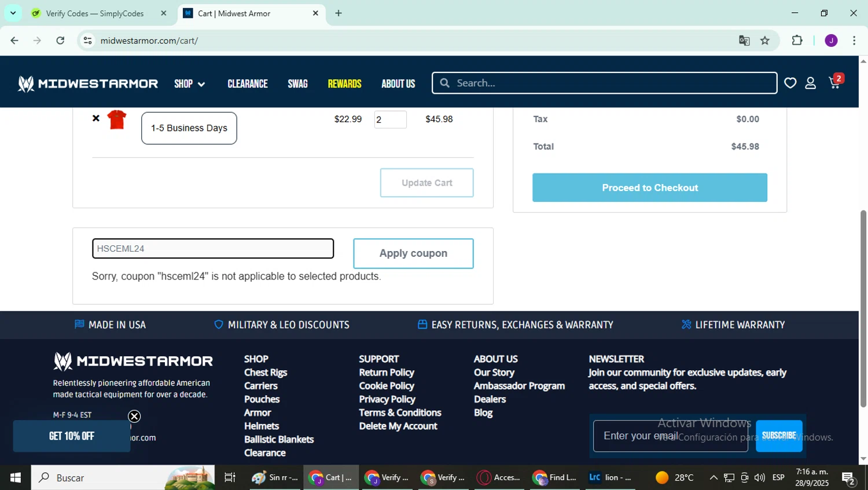
Task: Open the Our Story link
Action: 494,373
